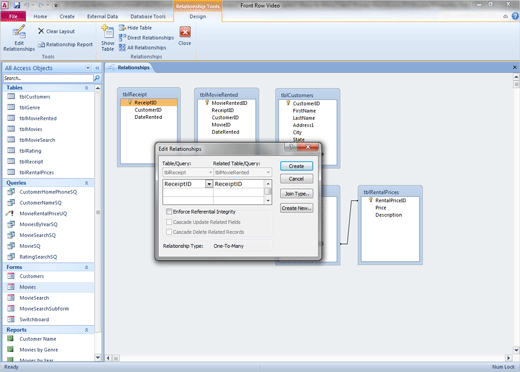
Task: Select CustomerID field in tblCustomers box
Action: pyautogui.click(x=306, y=104)
